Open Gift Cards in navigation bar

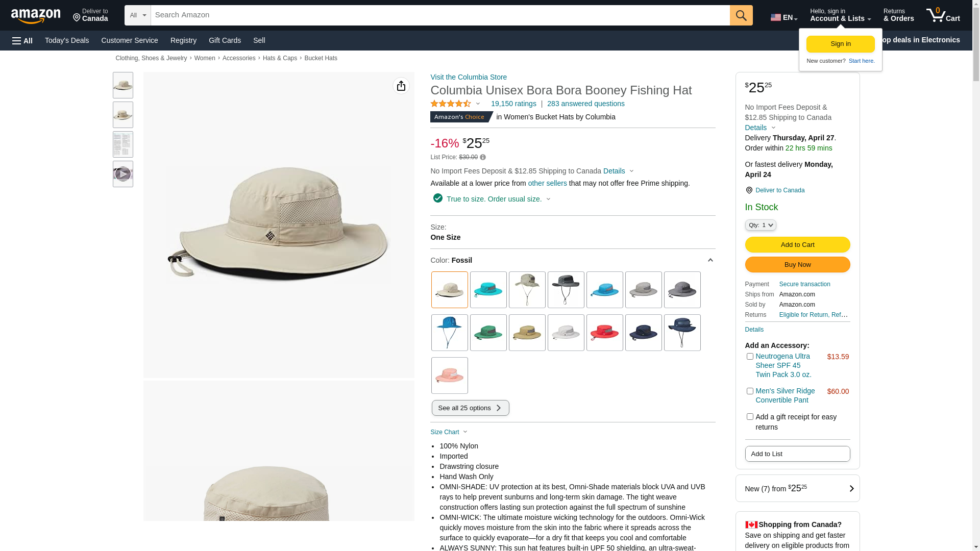(225, 40)
